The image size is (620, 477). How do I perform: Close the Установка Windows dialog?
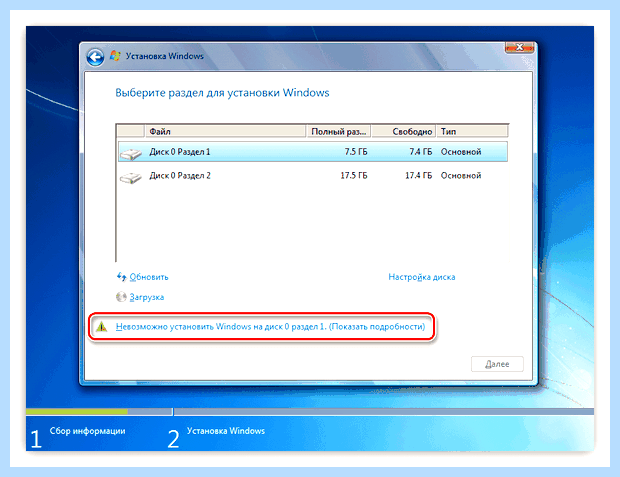pyautogui.click(x=519, y=47)
